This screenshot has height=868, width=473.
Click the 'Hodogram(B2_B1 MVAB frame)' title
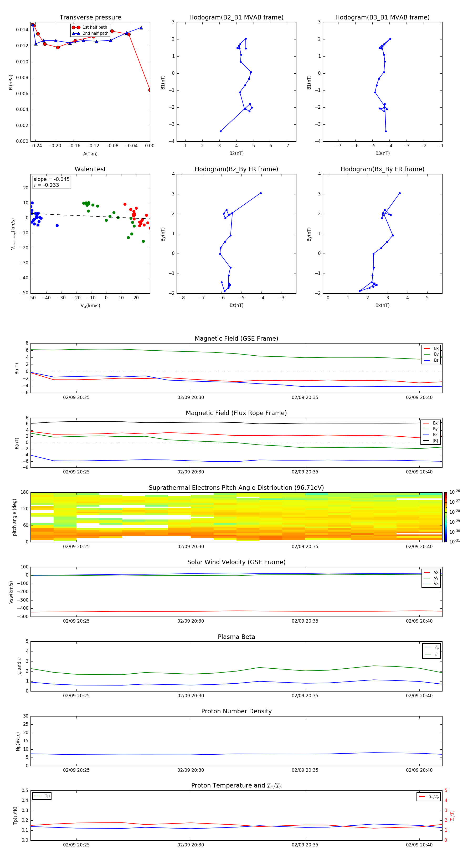pos(236,18)
